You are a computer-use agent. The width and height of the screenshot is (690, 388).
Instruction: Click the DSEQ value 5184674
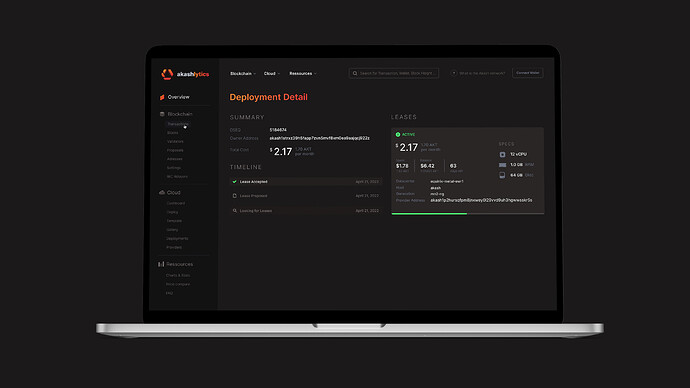coord(278,130)
